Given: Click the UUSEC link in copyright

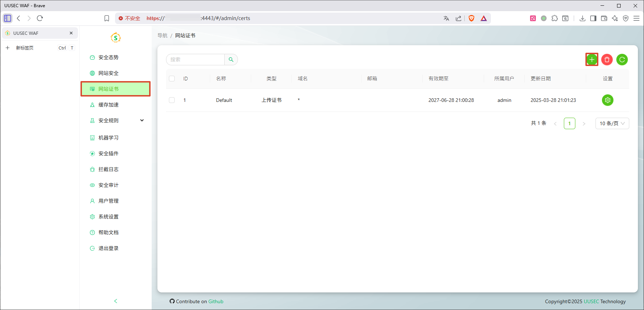Looking at the screenshot, I should click(x=591, y=301).
